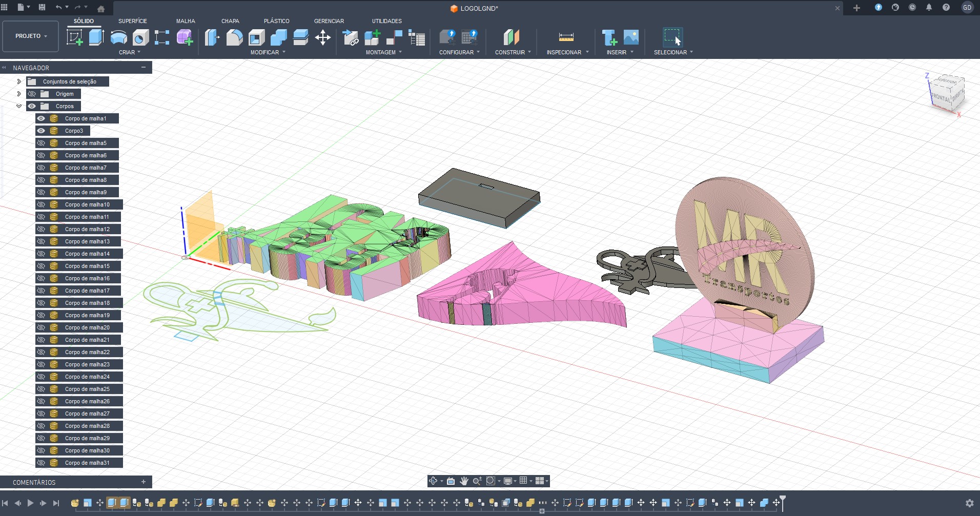Toggle visibility of the Origem folder
Image resolution: width=980 pixels, height=516 pixels.
click(31, 94)
